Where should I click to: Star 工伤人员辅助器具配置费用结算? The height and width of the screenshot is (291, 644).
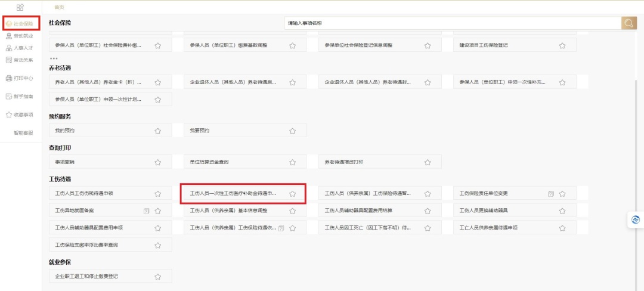(x=428, y=211)
